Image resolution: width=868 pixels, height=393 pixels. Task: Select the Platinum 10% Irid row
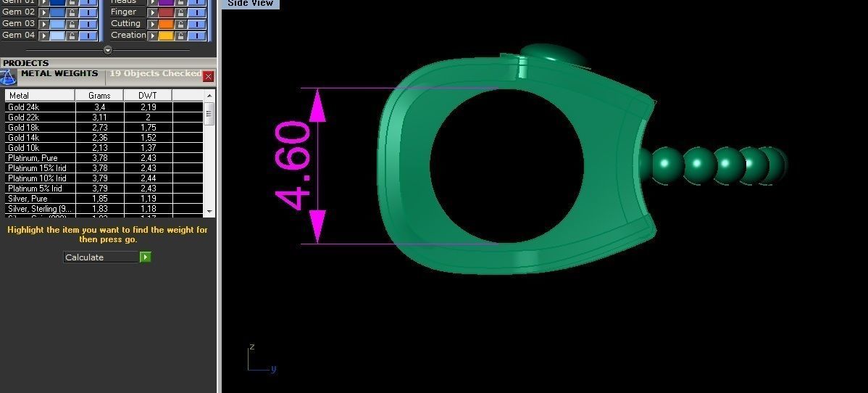pyautogui.click(x=104, y=178)
